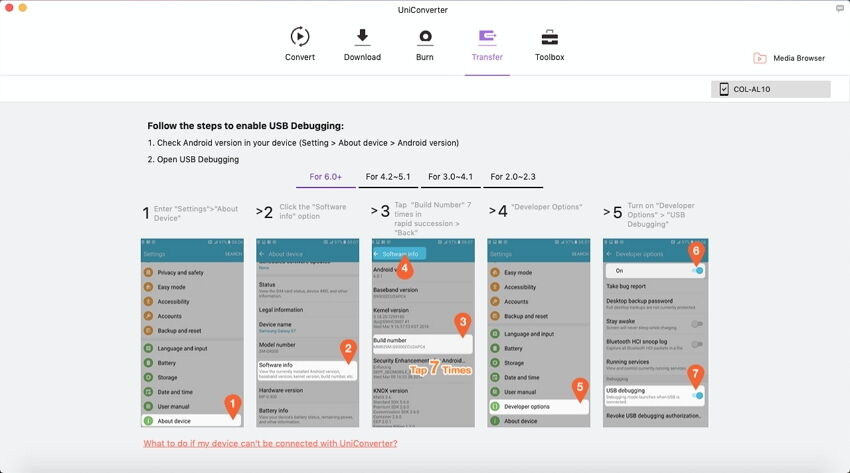850x473 pixels.
Task: Click the phone icon beside COL-AL10
Action: [724, 89]
